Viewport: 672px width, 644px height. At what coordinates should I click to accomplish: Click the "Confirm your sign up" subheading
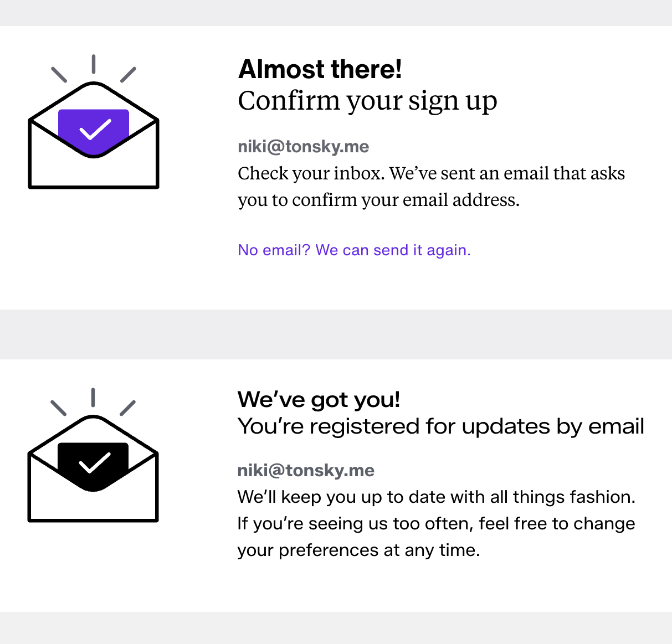tap(367, 101)
